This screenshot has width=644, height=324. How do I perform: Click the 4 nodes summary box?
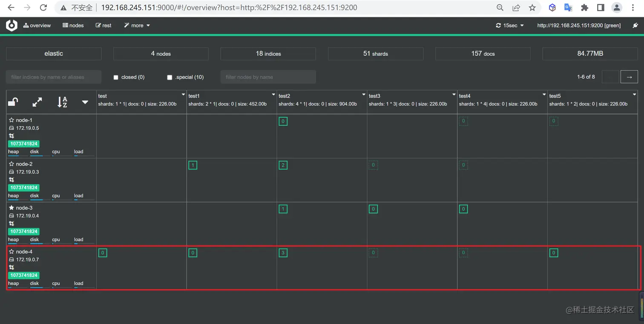coord(161,54)
